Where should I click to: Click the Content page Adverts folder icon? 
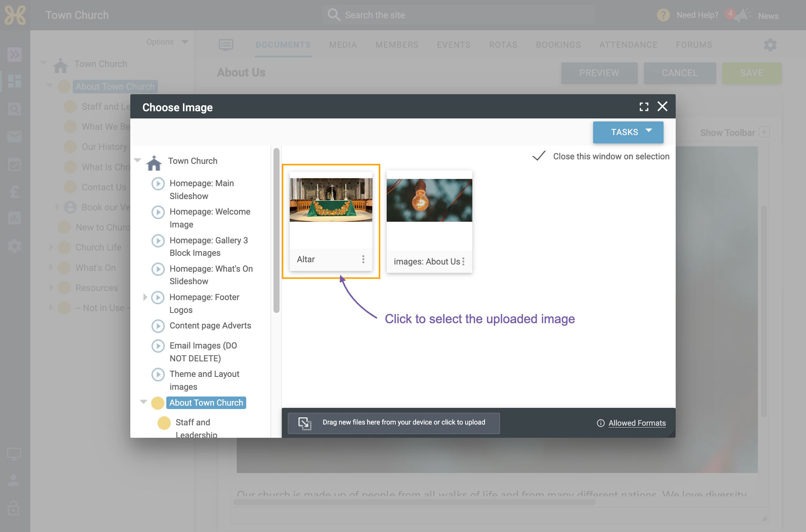point(158,326)
